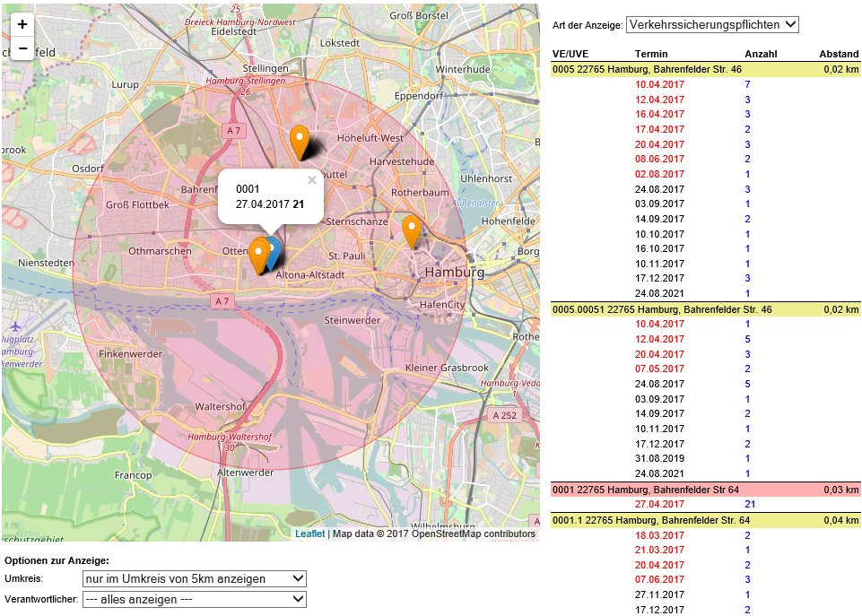
Task: Click the Eppendorf label on map
Action: click(x=419, y=96)
